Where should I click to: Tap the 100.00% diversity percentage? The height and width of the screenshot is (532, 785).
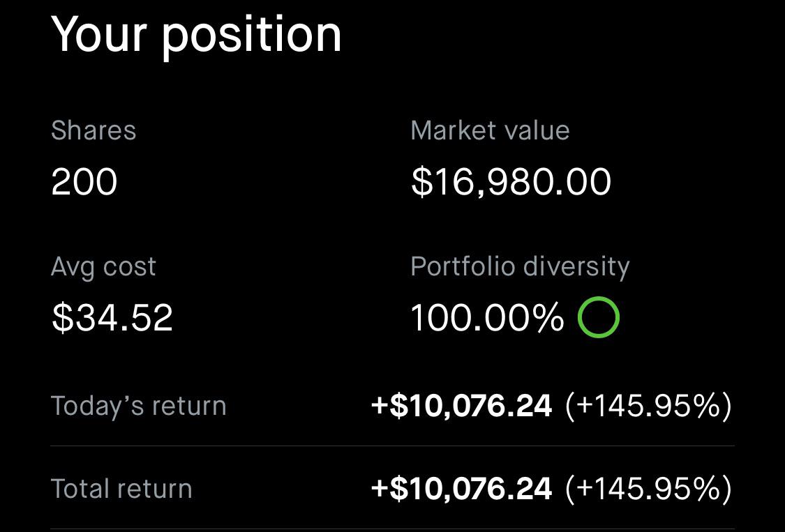coord(487,318)
